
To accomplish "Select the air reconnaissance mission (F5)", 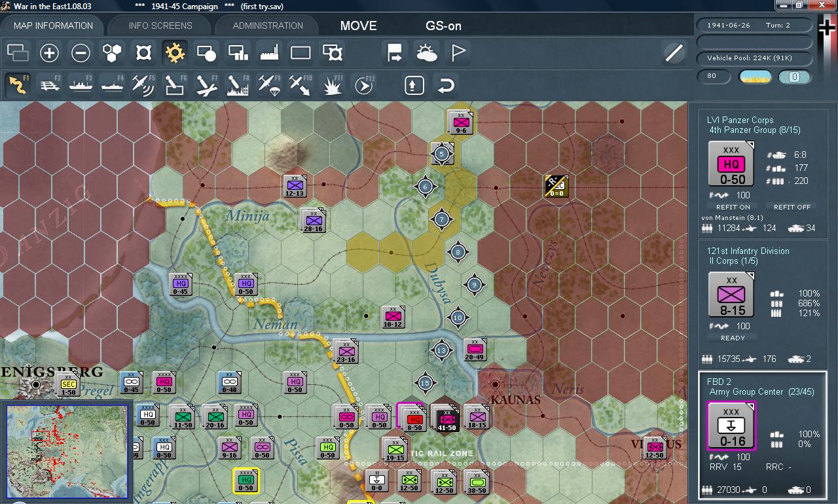I will coord(143,84).
